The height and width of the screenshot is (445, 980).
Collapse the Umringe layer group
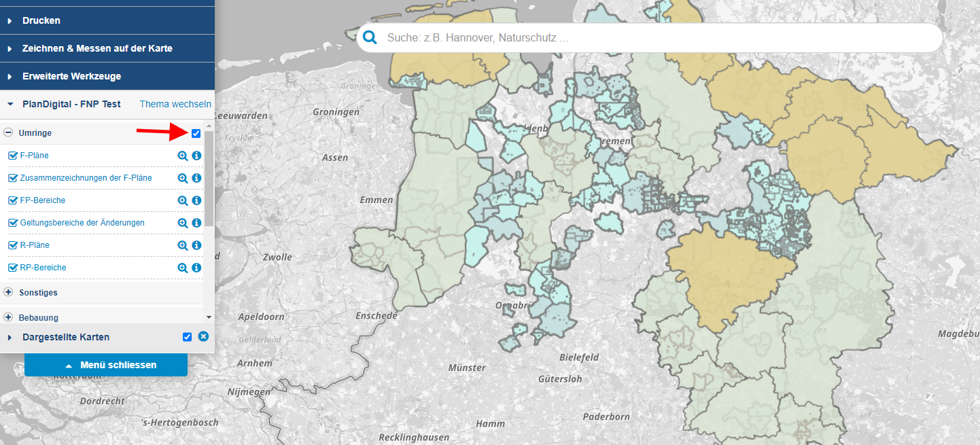coord(8,133)
